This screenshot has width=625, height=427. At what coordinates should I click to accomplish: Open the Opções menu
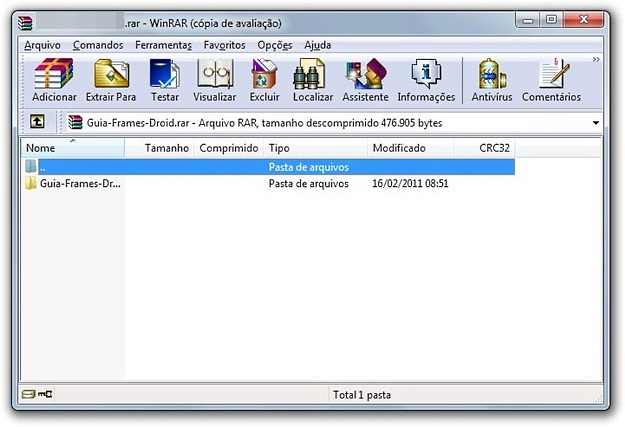click(x=274, y=45)
